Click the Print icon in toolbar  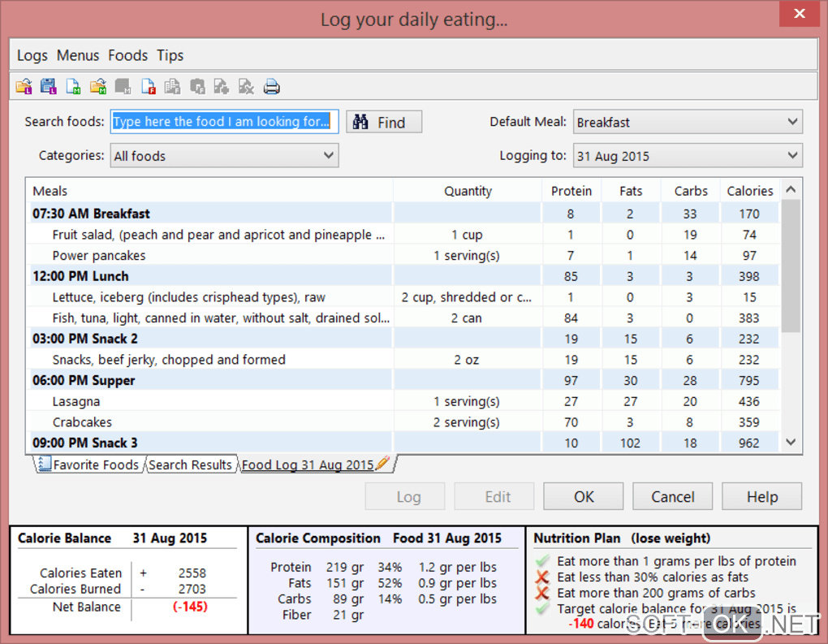coord(271,86)
